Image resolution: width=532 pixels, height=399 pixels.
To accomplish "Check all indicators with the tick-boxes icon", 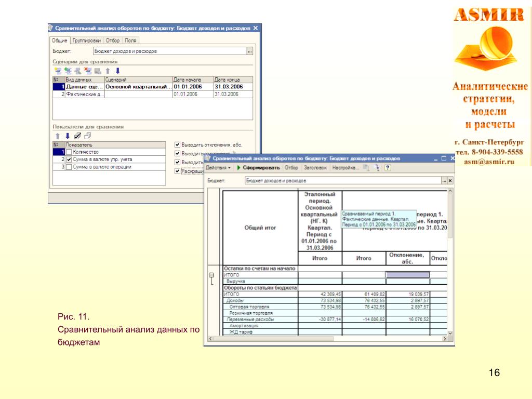I will 78,136.
